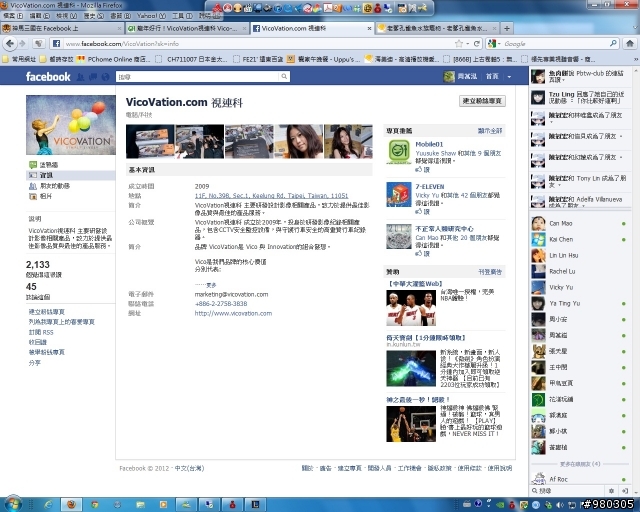Screen dimensions: 640x512
Task: Click the Facebook search magnifier button
Action: tap(284, 76)
